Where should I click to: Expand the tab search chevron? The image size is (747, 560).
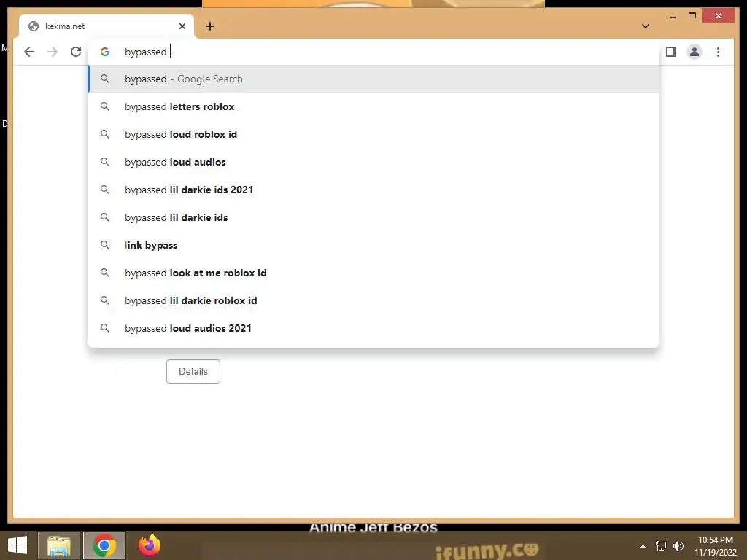click(x=645, y=26)
